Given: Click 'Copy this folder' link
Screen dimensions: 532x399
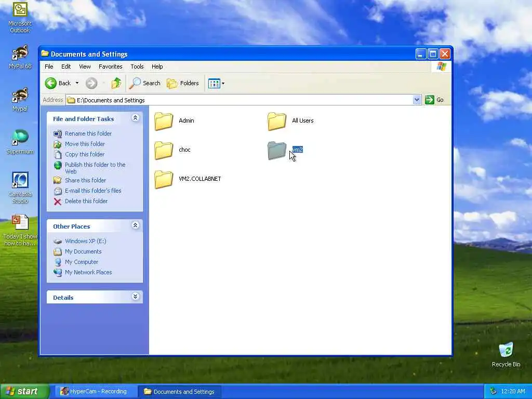Looking at the screenshot, I should pos(85,154).
